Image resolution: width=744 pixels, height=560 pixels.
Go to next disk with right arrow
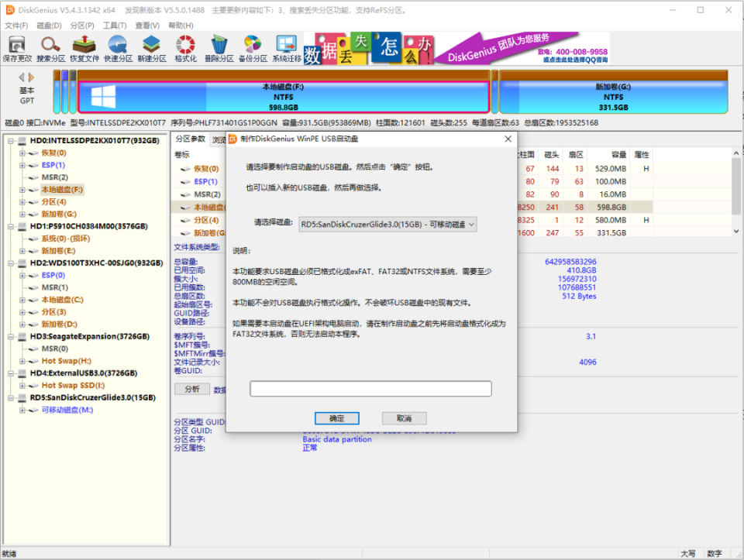pyautogui.click(x=31, y=77)
